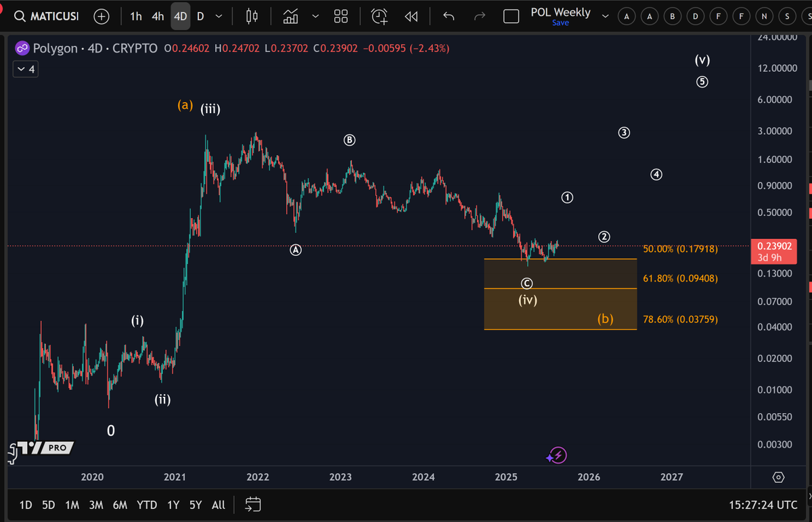Screen dimensions: 812x522
Task: Select the All range button
Action: coord(218,504)
